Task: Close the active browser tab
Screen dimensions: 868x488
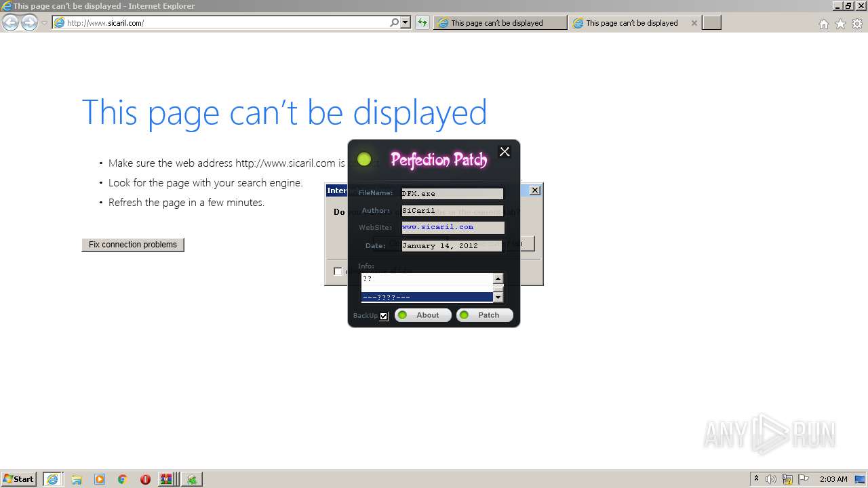Action: 694,22
